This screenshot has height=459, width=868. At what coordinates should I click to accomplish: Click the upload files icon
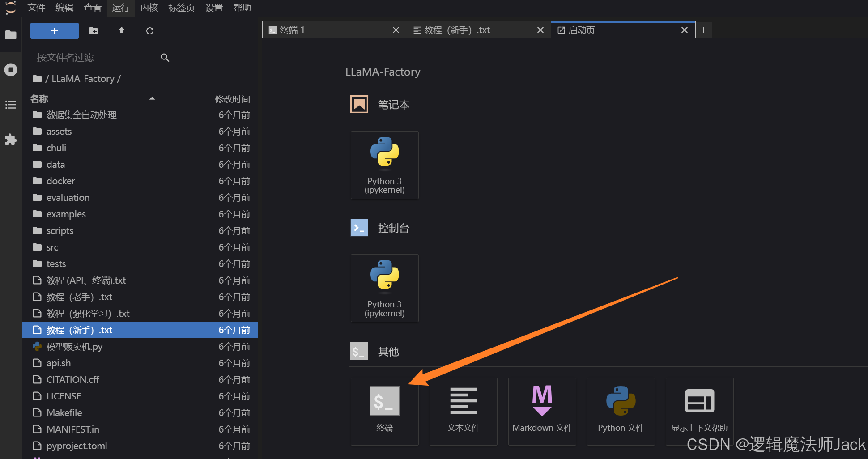(x=122, y=31)
